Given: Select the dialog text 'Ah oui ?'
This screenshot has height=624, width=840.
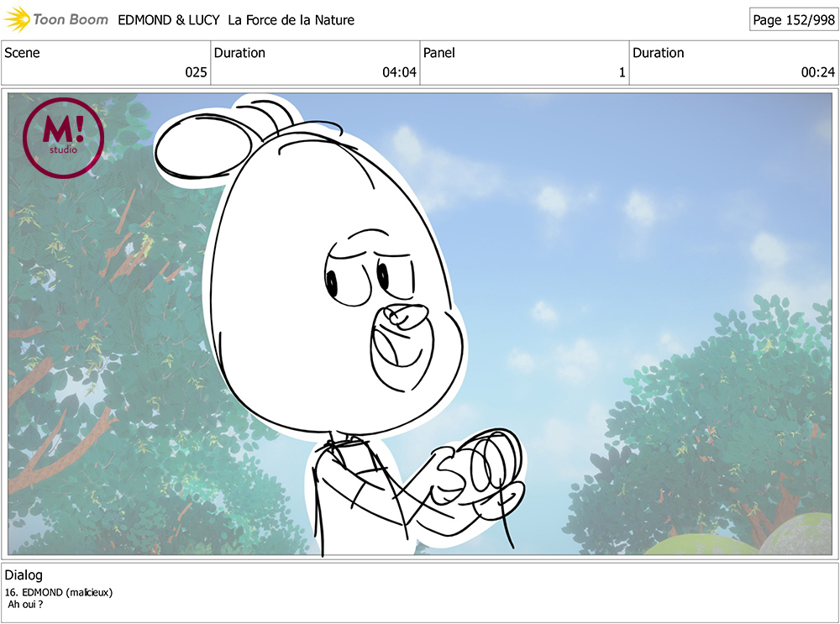Looking at the screenshot, I should pos(25,604).
